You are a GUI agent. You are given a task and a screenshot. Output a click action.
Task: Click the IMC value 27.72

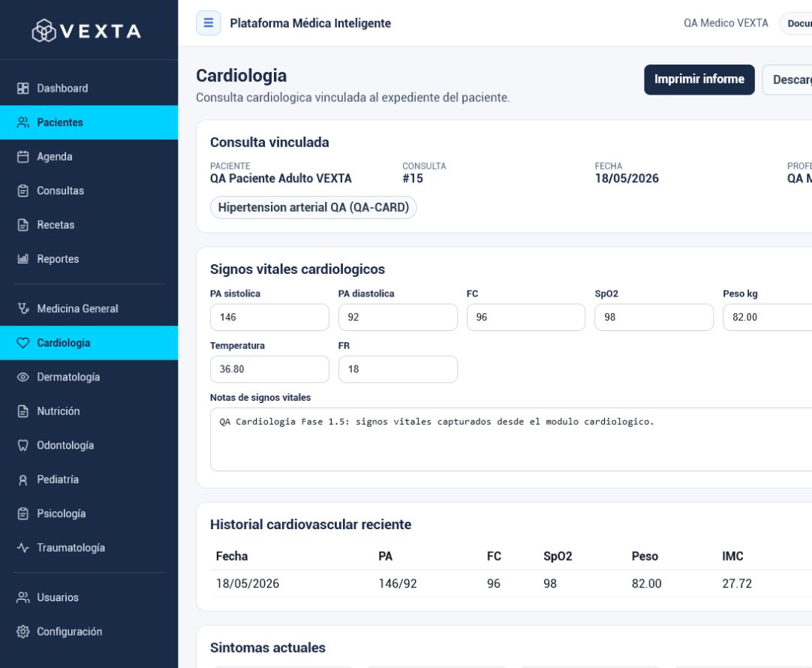(737, 584)
